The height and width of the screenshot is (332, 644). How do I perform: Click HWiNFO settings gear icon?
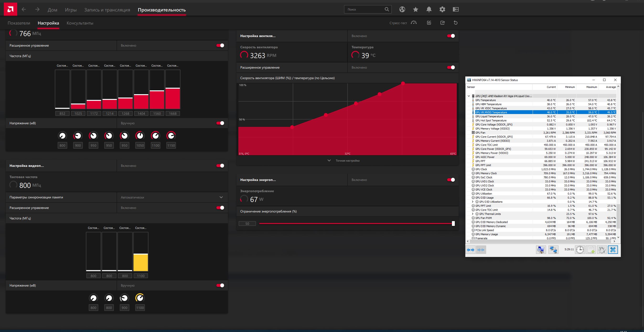pos(602,250)
